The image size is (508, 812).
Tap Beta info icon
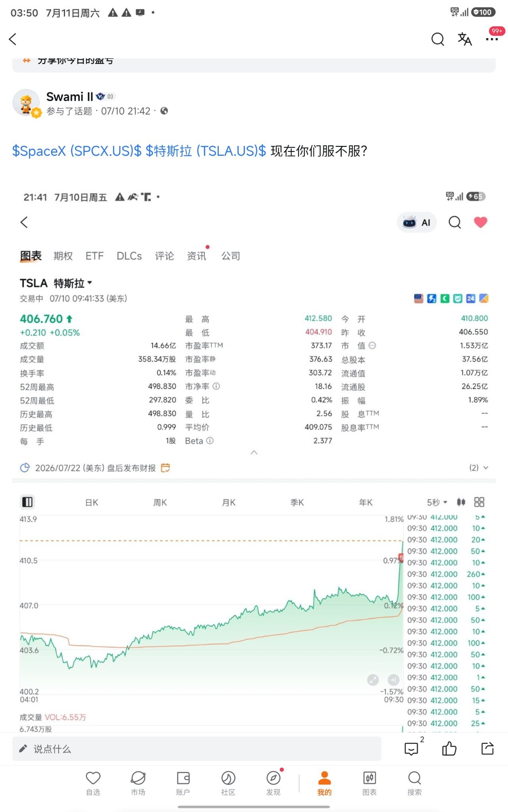pos(210,440)
